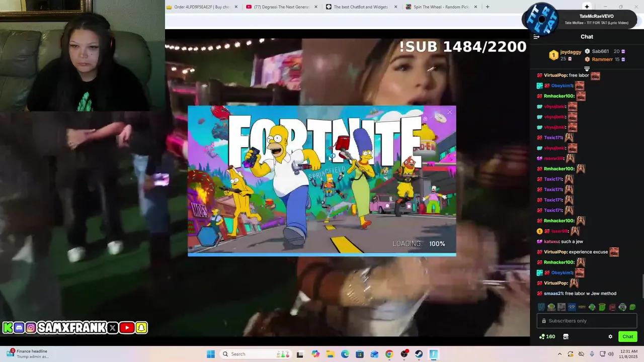This screenshot has width=644, height=362.
Task: Open the Finance headline widget
Action: [x=28, y=354]
